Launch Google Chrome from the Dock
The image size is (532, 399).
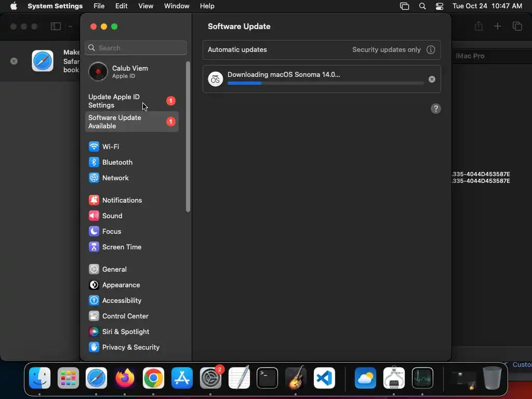153,378
